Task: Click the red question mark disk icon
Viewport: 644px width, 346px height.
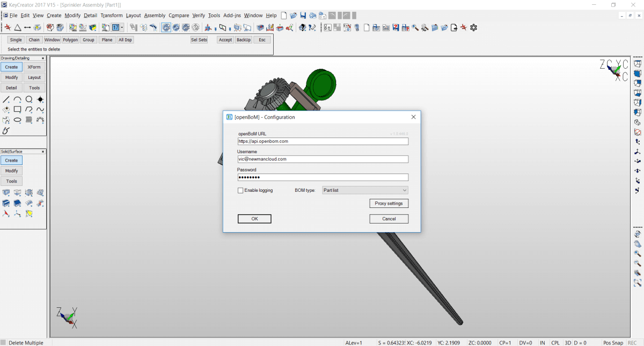Action: pos(396,27)
